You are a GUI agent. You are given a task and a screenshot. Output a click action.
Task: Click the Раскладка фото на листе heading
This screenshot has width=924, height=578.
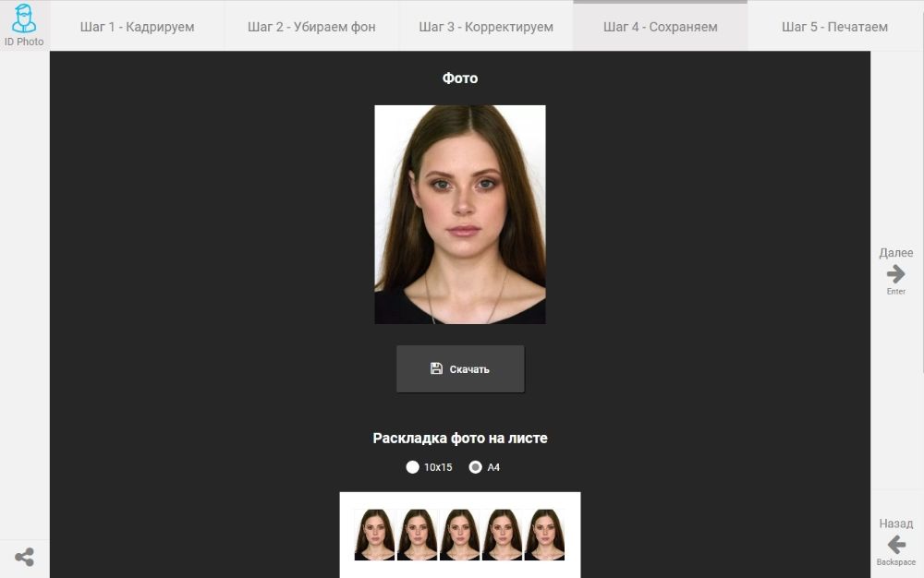pyautogui.click(x=459, y=439)
